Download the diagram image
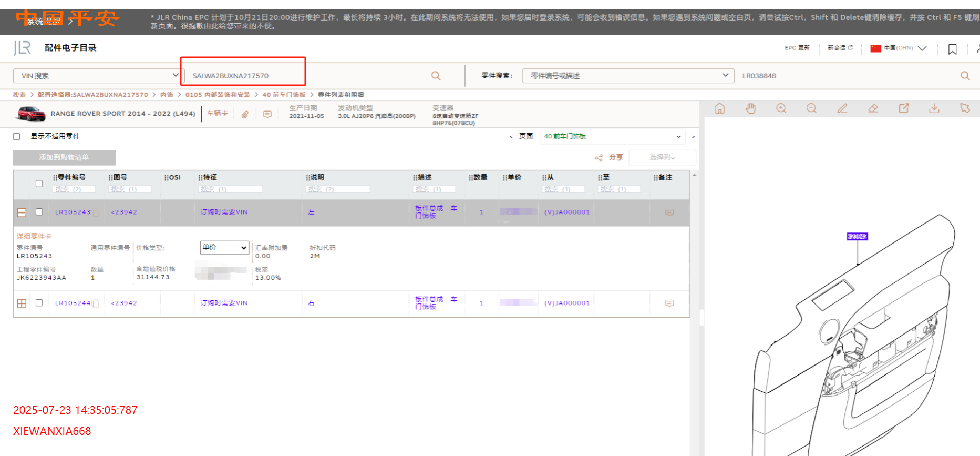980x456 pixels. click(934, 108)
